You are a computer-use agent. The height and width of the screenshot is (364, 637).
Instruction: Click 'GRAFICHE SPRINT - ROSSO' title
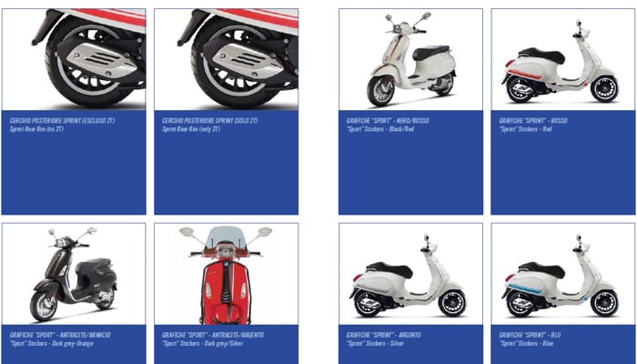533,121
